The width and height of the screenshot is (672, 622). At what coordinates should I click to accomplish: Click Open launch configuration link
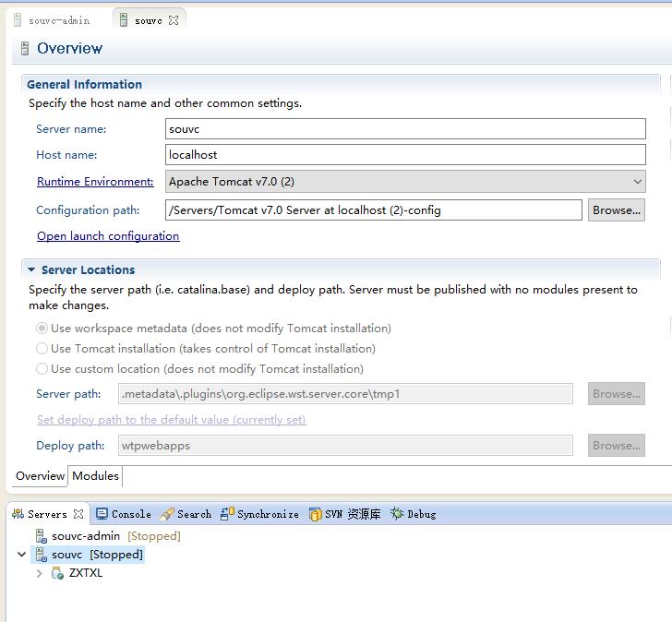click(108, 236)
